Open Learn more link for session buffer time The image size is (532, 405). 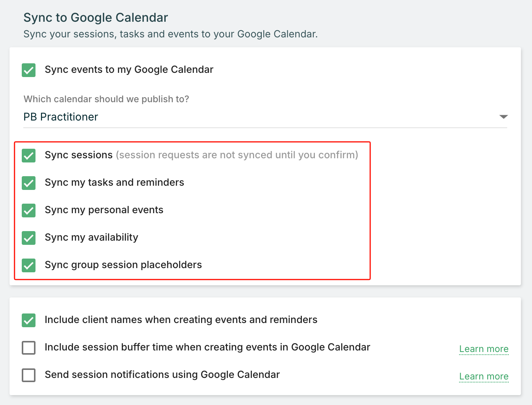(x=484, y=349)
